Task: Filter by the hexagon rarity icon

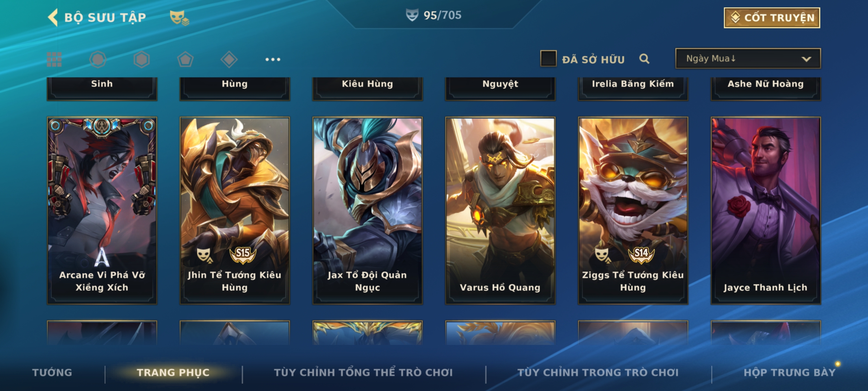Action: click(x=141, y=59)
